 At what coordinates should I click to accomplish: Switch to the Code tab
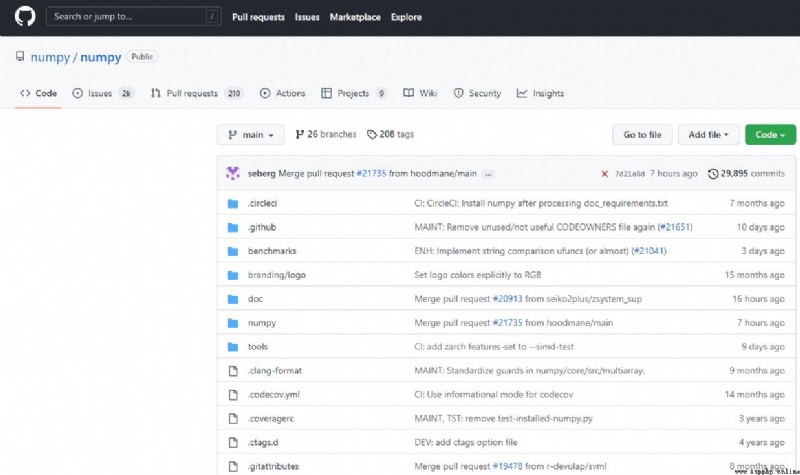[x=38, y=93]
